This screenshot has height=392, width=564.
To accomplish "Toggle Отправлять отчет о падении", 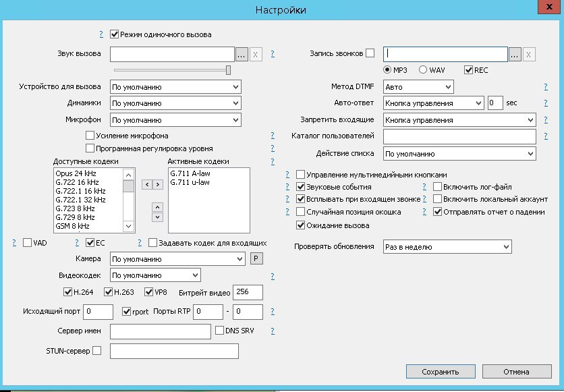I will [x=437, y=212].
